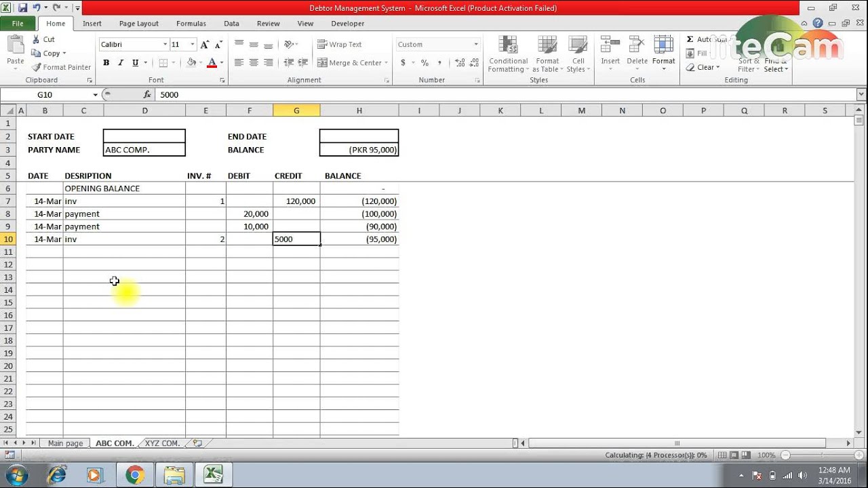Click Top Align icon
Image resolution: width=868 pixels, height=488 pixels.
[x=239, y=44]
